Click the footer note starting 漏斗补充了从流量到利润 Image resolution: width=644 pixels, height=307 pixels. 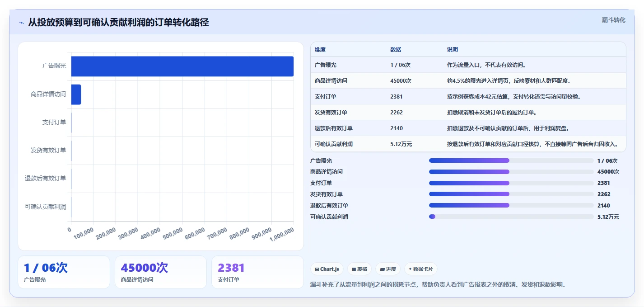[x=438, y=284]
